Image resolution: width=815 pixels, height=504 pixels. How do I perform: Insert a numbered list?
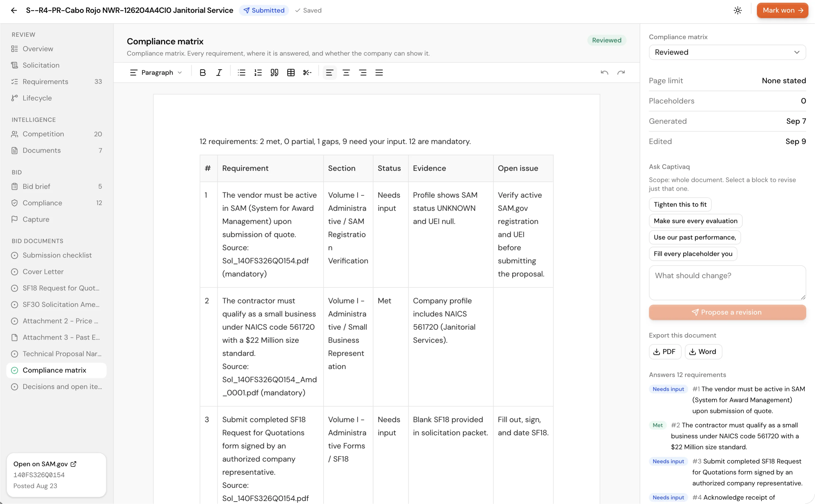click(258, 72)
